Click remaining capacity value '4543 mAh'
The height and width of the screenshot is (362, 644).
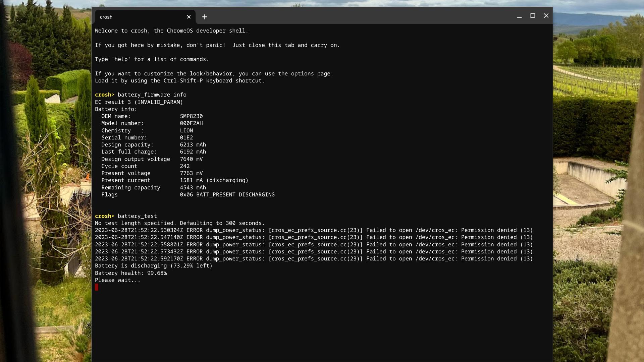(193, 188)
